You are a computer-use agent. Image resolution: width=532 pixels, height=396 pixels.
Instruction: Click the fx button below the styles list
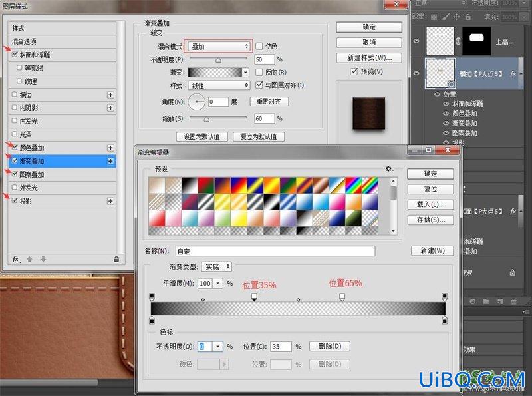(16, 259)
